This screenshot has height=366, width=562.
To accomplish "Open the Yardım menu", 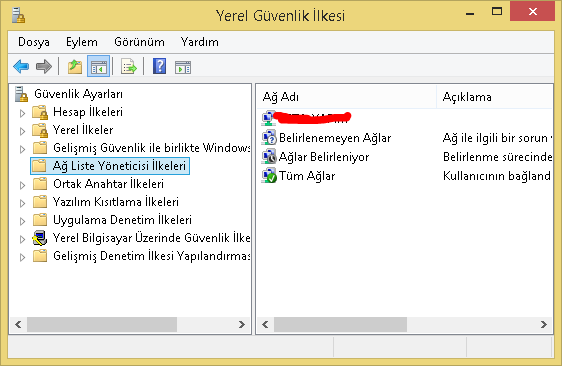I will (x=200, y=42).
